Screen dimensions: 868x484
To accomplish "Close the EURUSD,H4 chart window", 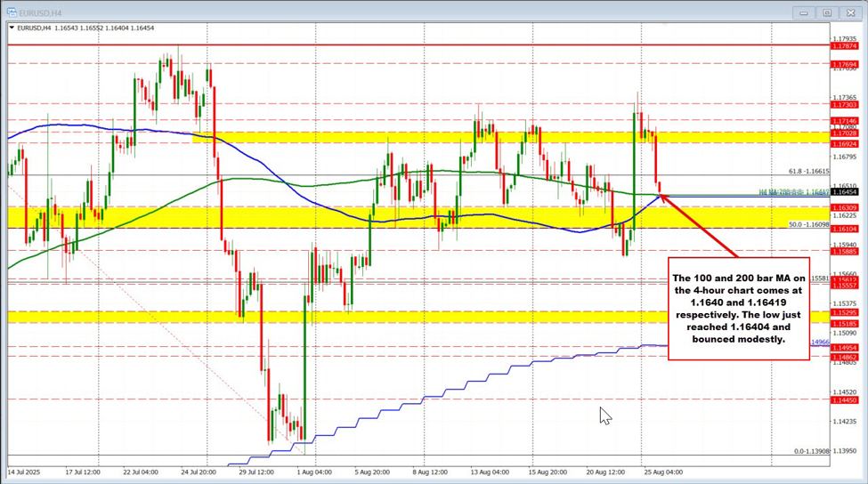I will [848, 13].
